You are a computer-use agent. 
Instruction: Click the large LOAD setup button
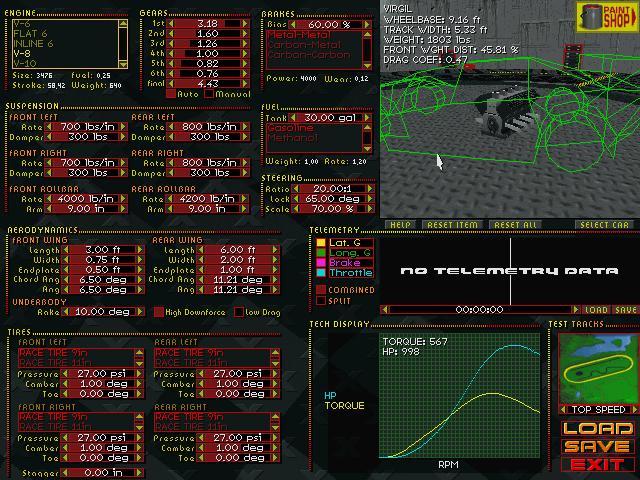598,429
